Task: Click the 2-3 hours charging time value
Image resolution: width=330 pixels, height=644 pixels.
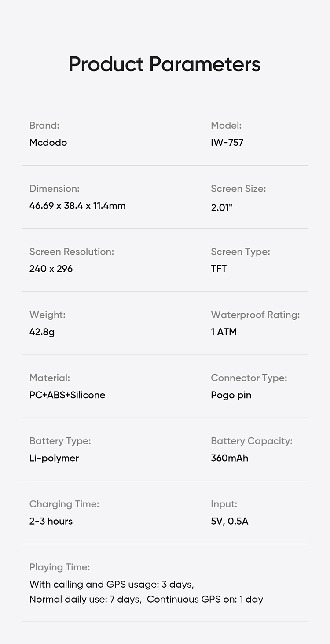Action: (51, 521)
